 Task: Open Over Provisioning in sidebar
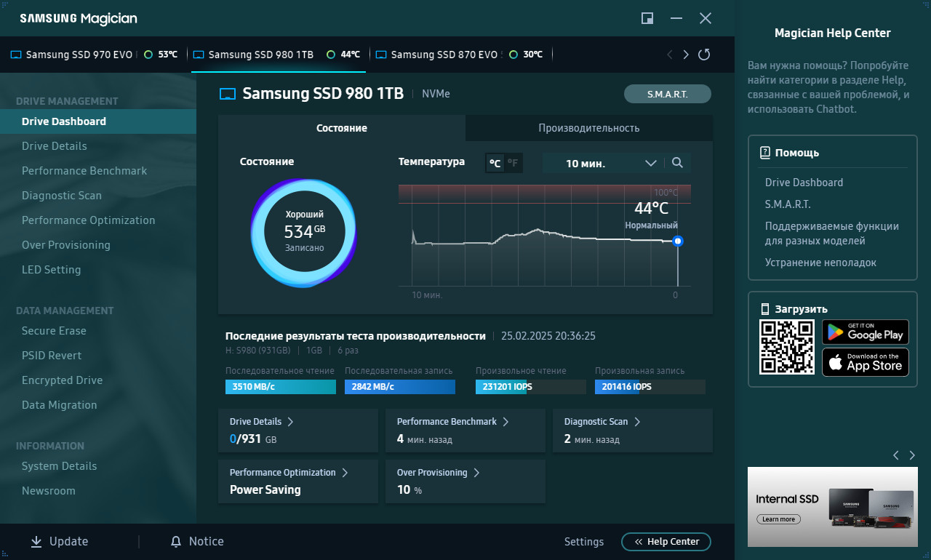click(98, 245)
